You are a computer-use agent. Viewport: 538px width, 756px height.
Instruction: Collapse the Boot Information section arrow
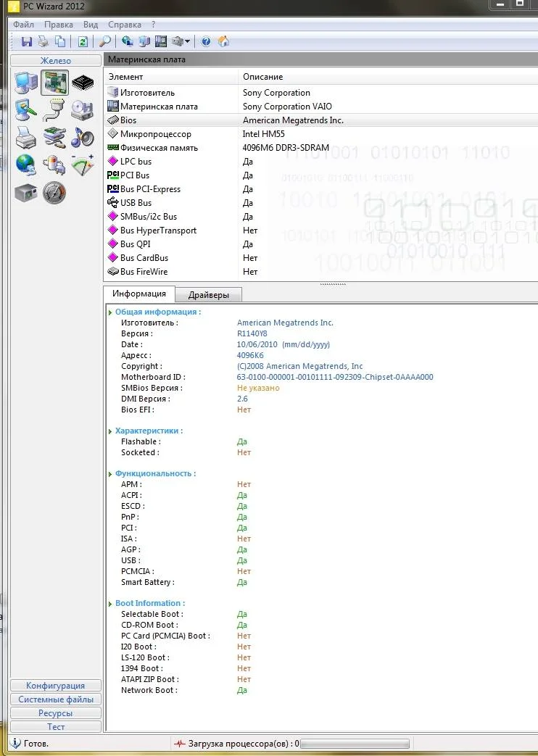tap(110, 604)
